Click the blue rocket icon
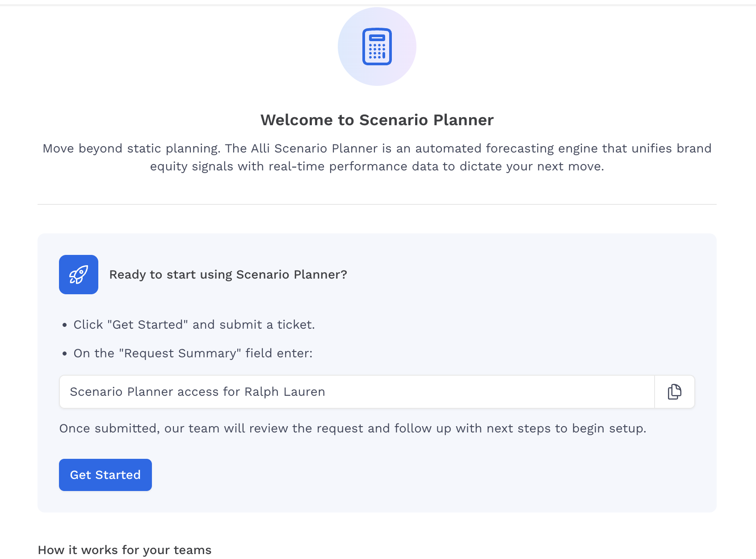 [79, 275]
